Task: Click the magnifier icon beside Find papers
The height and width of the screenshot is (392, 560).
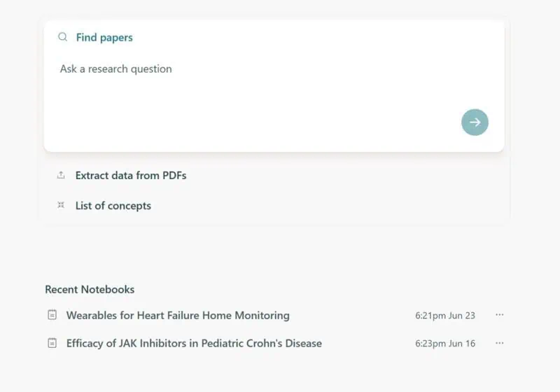Action: coord(63,37)
